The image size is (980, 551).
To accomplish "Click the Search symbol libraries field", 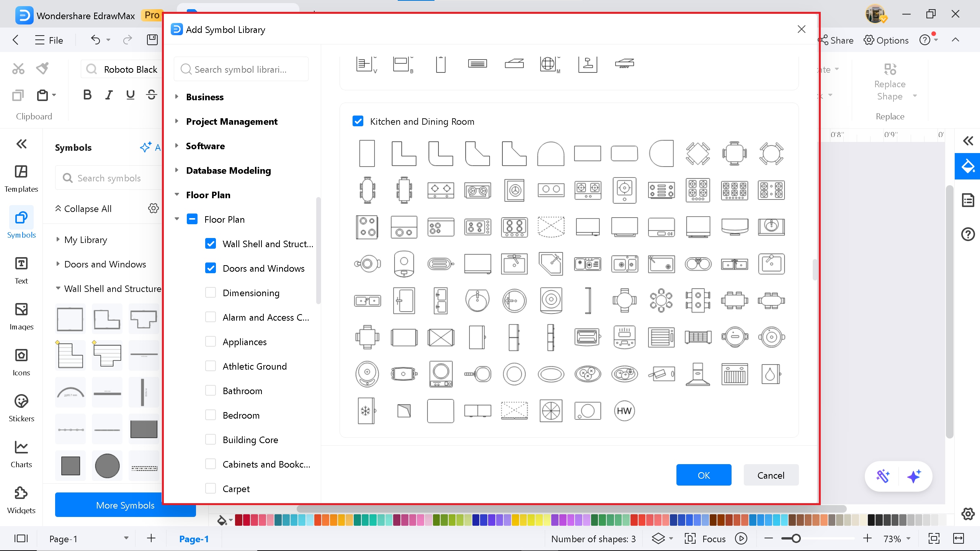I will pos(241,69).
